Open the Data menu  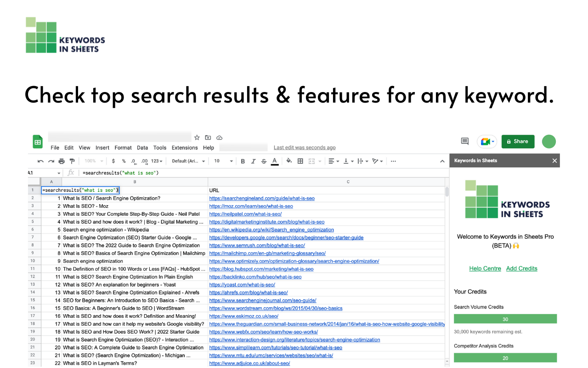142,148
